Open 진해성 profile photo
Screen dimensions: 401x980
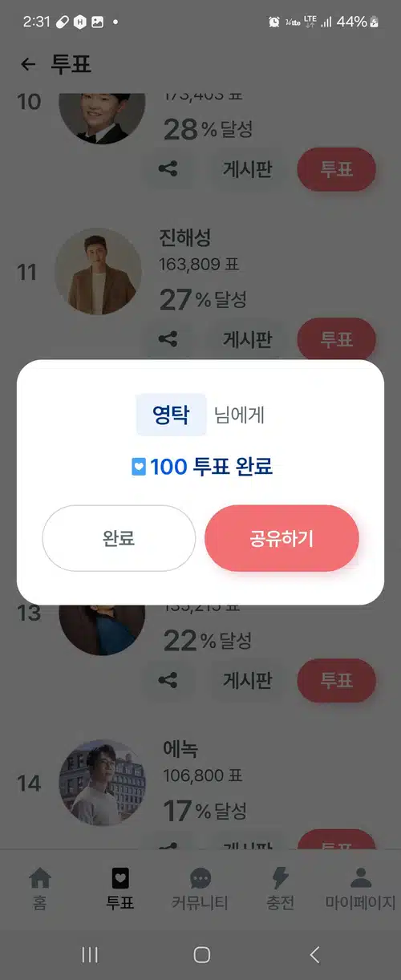click(x=98, y=271)
